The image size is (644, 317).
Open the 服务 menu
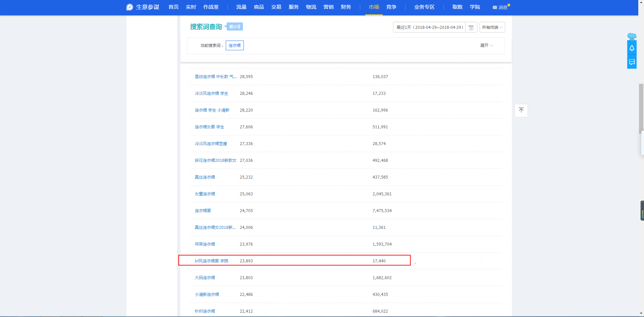pyautogui.click(x=294, y=7)
